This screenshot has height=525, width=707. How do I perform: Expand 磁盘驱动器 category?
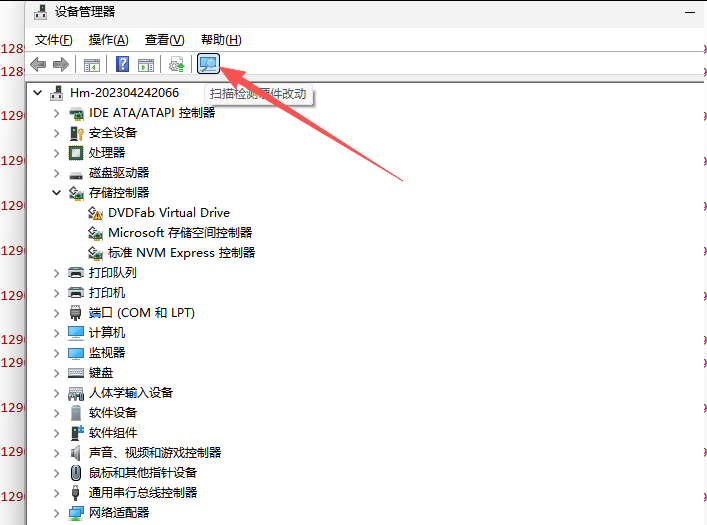click(56, 173)
